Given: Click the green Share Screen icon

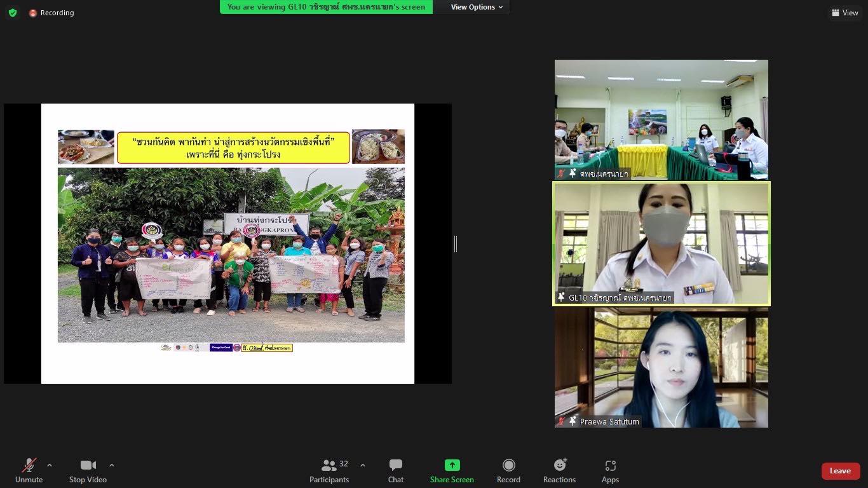Looking at the screenshot, I should (x=452, y=465).
